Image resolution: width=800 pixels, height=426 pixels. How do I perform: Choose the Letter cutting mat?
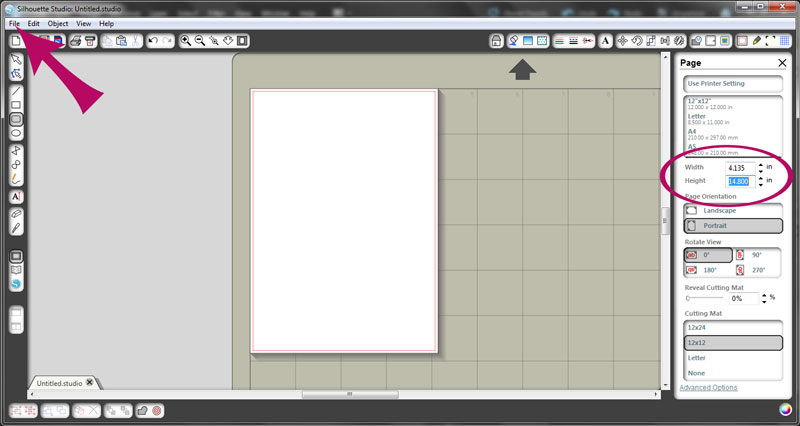click(733, 358)
